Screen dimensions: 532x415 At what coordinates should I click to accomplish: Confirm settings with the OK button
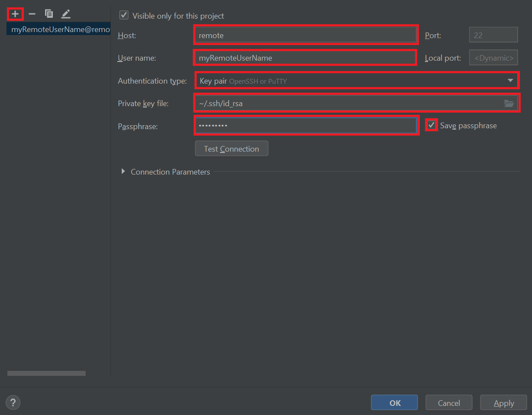pos(394,402)
